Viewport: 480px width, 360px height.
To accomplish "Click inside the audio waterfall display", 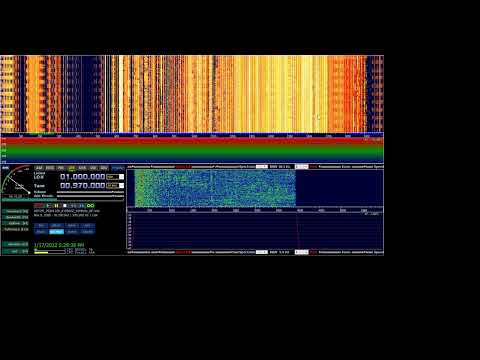I will (x=255, y=188).
